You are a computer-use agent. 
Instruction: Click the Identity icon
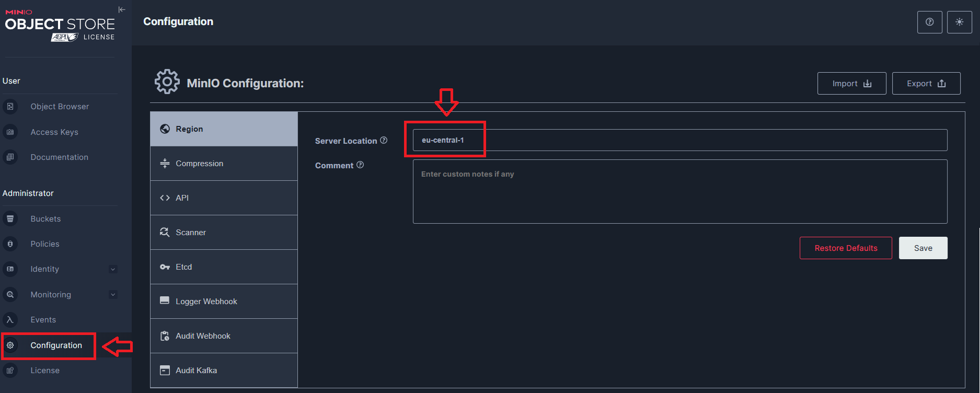click(10, 269)
